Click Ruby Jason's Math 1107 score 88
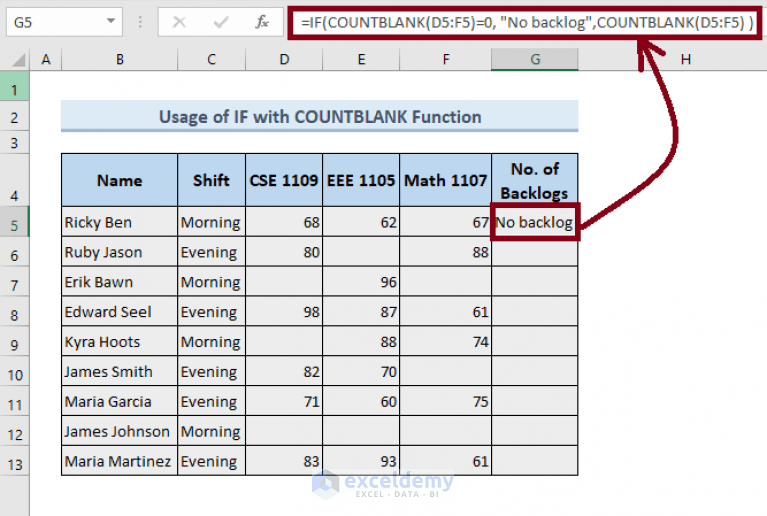 [446, 252]
